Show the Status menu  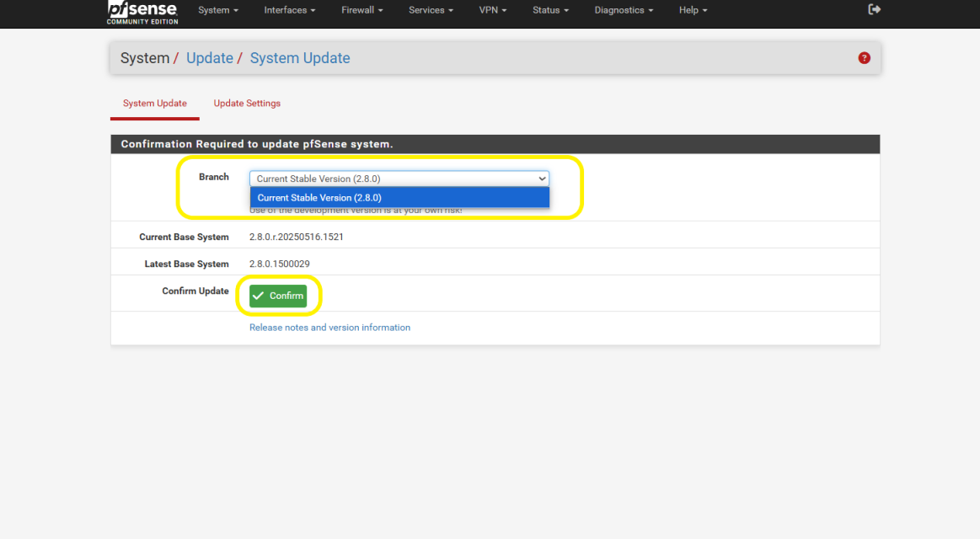550,10
